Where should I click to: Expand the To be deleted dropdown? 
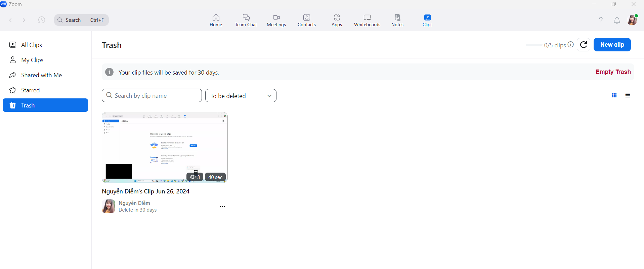(241, 96)
